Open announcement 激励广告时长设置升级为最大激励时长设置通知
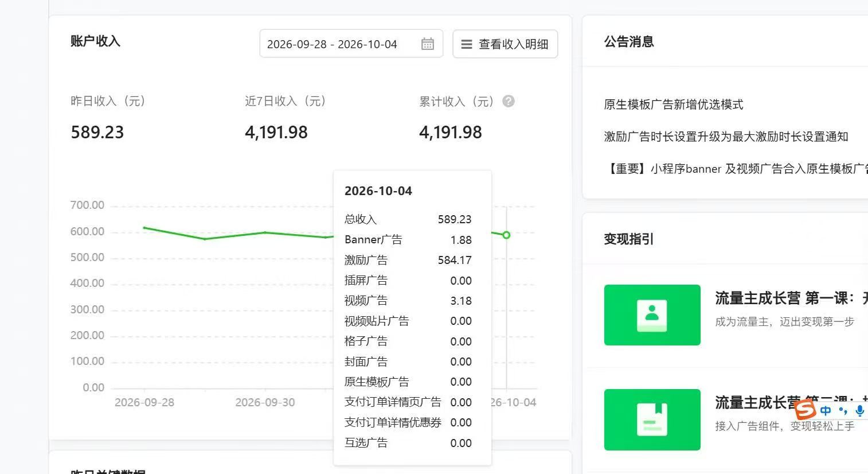Image resolution: width=868 pixels, height=474 pixels. click(x=726, y=137)
